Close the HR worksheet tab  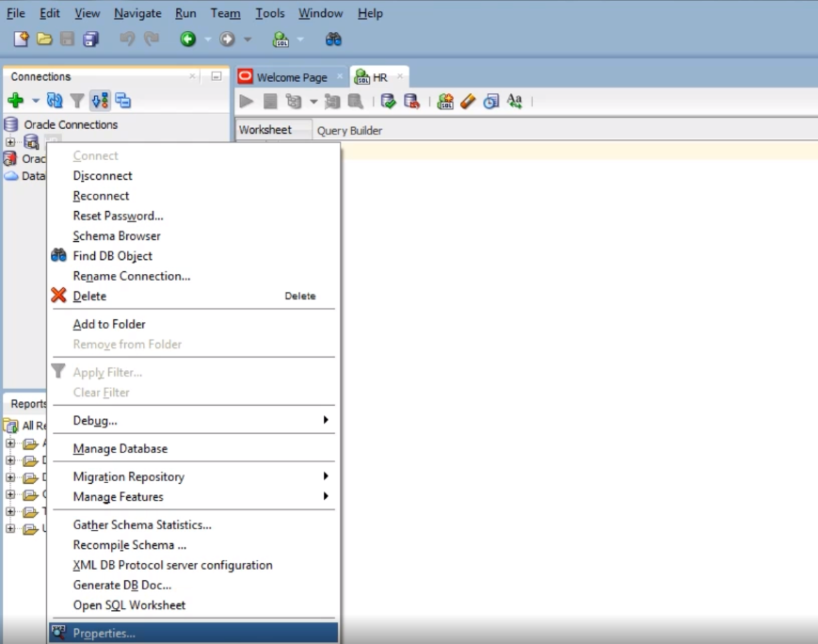point(399,76)
